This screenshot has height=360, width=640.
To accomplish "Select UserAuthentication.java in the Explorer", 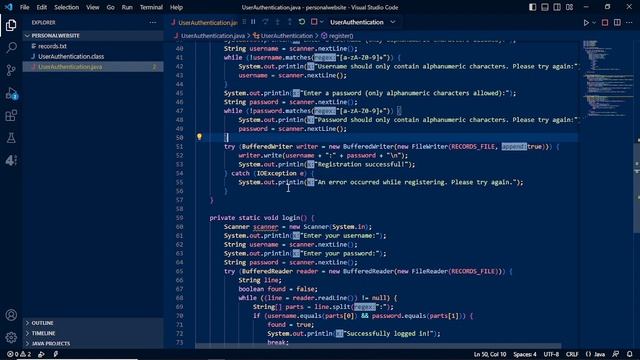I will pyautogui.click(x=93, y=67).
